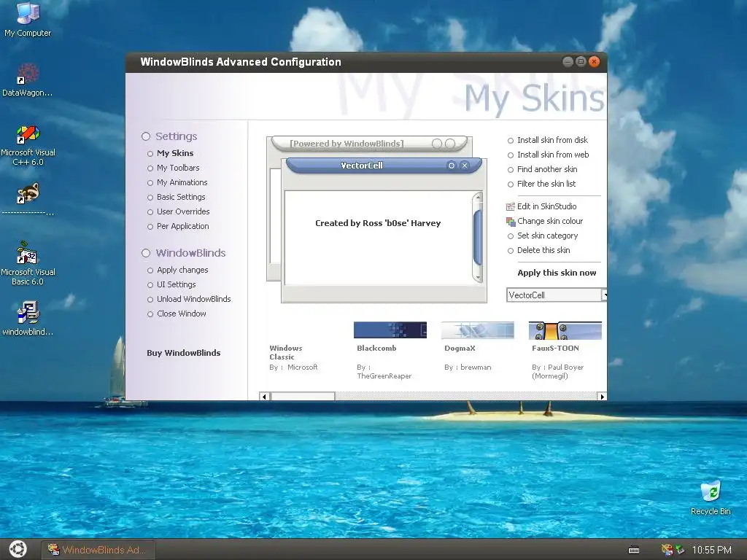Choose Install skin from disk
Viewport: 747px width, 560px height.
coord(552,140)
